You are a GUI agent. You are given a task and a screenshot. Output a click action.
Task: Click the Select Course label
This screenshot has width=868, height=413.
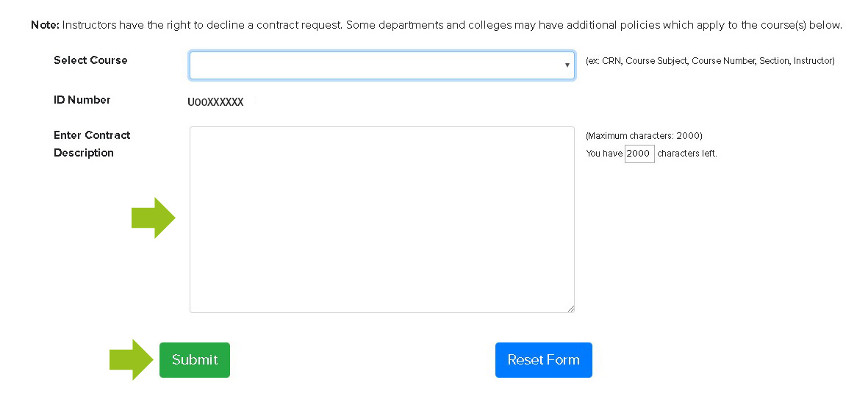click(90, 60)
